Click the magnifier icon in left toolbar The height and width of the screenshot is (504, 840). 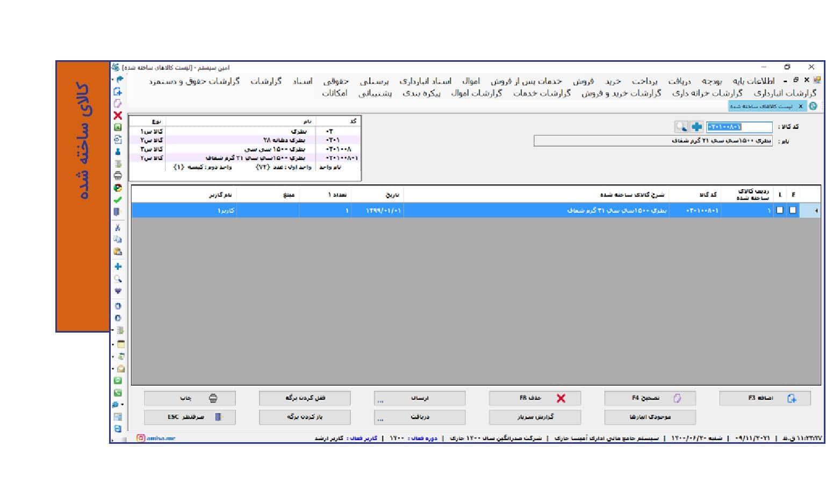tap(118, 279)
